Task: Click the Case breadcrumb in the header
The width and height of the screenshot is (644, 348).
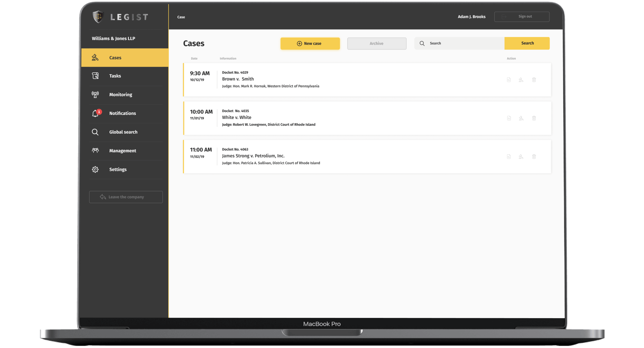Action: click(181, 17)
